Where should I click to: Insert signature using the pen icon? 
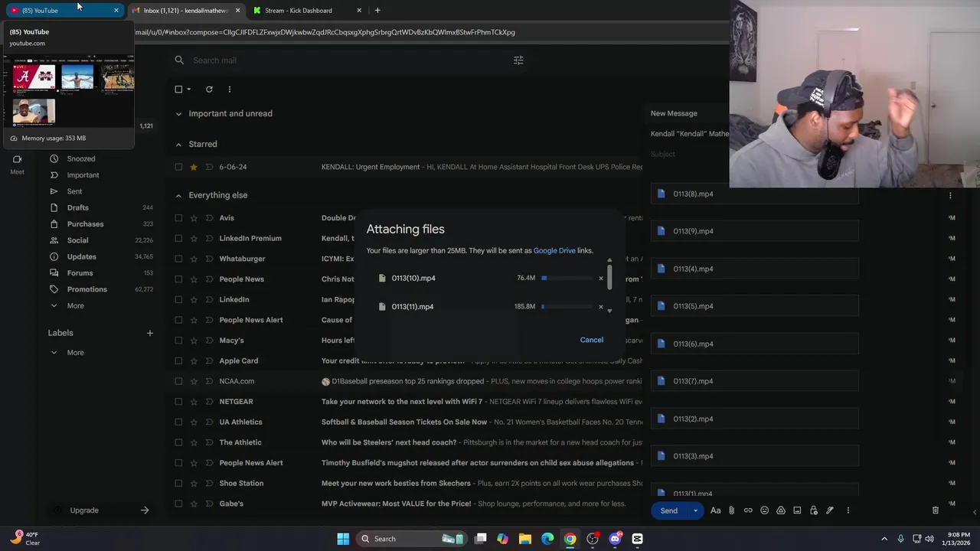[x=829, y=510]
